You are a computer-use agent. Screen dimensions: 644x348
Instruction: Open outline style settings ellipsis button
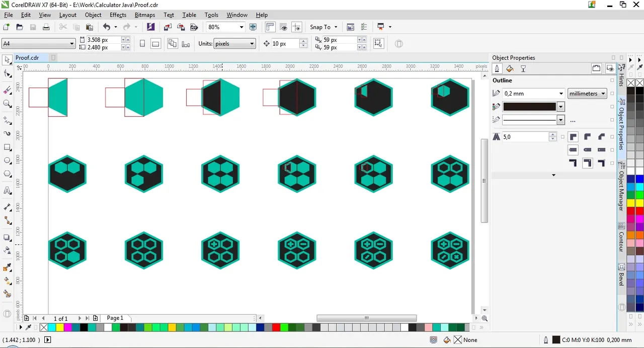tap(573, 120)
